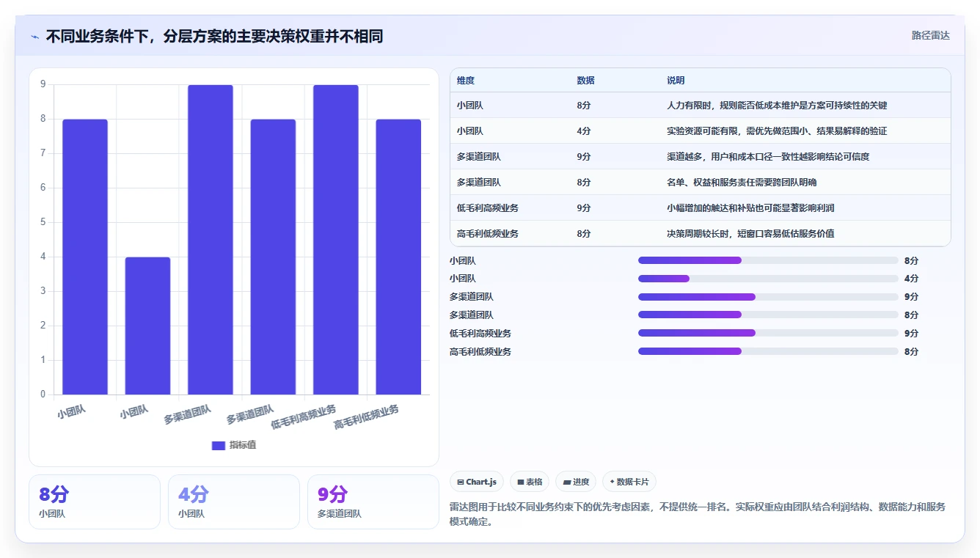Click the 9分 value beside the 低毛利高频业务 progress bar
This screenshot has height=558, width=980.
[911, 333]
